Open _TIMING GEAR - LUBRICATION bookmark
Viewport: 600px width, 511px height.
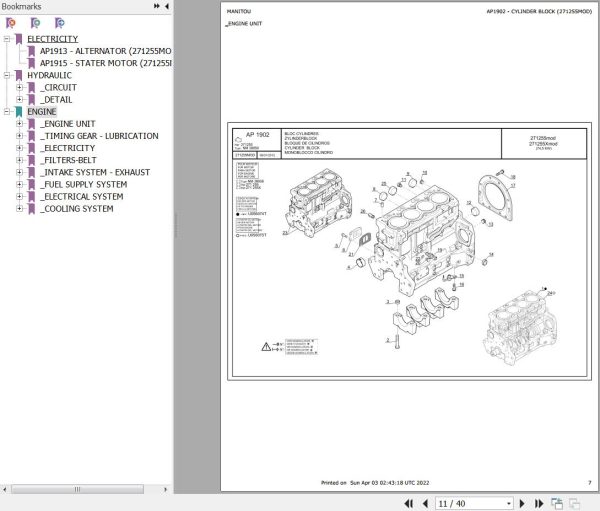tap(99, 136)
